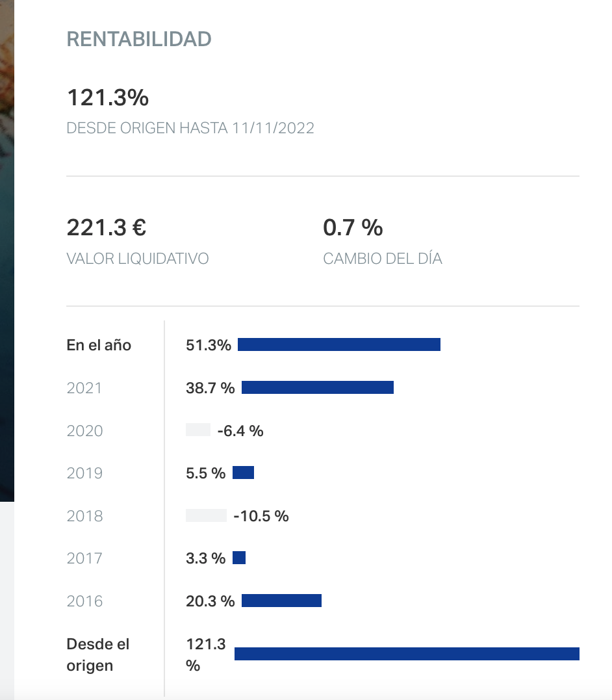Click the gray negative bar for 2020
Viewport: 612px width, 700px height.
pos(198,430)
